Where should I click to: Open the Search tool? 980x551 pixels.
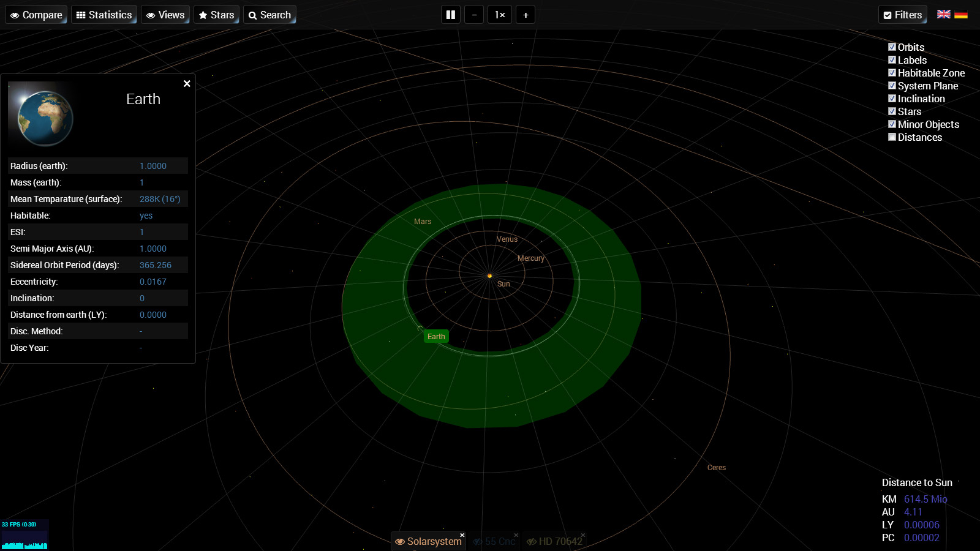269,15
